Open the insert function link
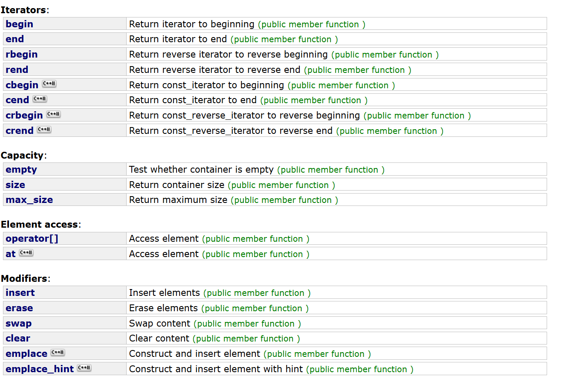This screenshot has width=588, height=382. click(x=20, y=293)
